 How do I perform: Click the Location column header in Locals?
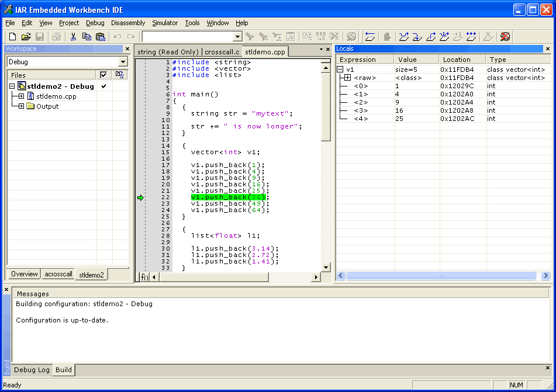point(462,60)
